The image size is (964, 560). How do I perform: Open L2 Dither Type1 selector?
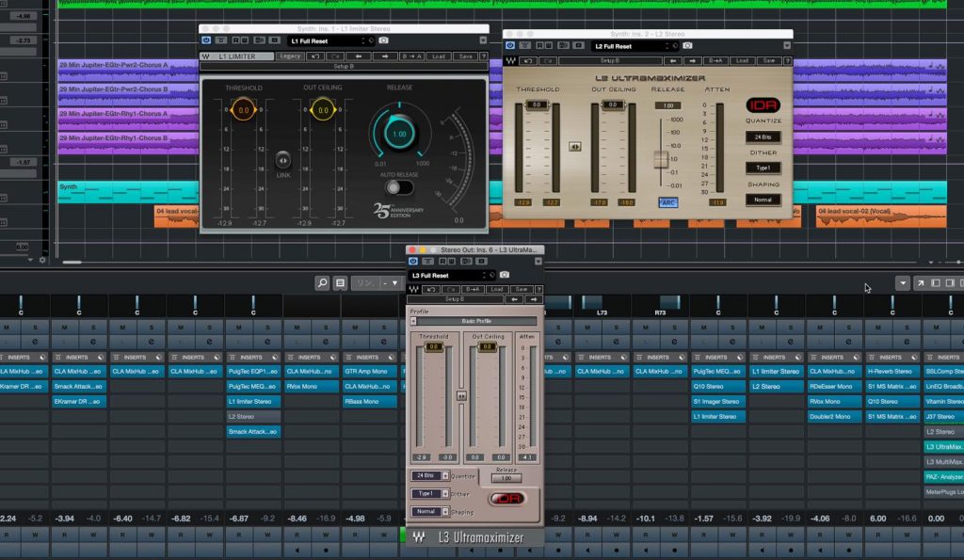point(763,168)
